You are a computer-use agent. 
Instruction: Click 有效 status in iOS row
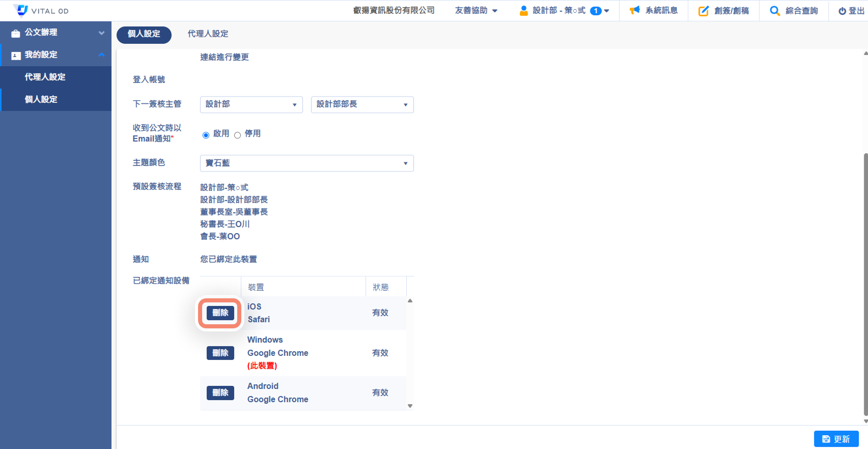point(380,313)
